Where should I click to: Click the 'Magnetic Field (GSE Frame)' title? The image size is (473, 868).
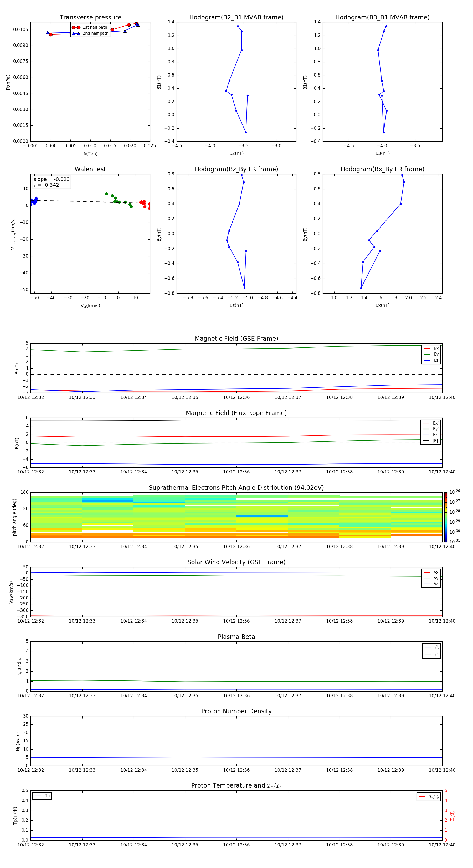[236, 339]
